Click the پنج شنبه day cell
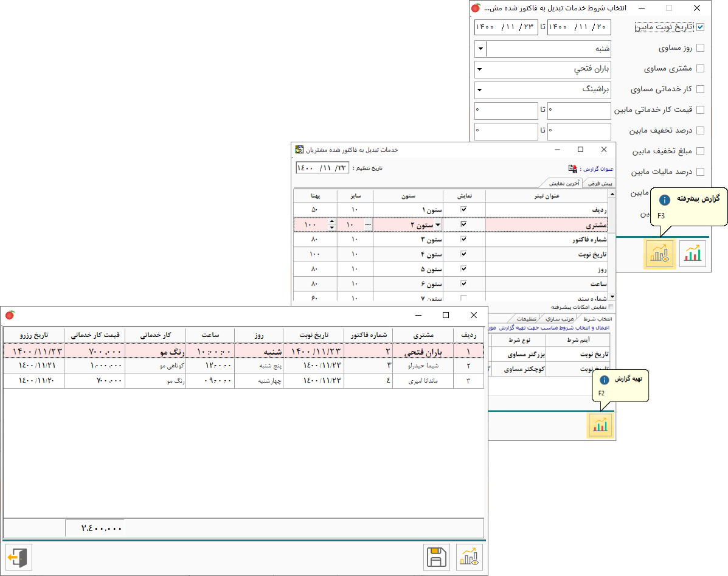 (259, 366)
